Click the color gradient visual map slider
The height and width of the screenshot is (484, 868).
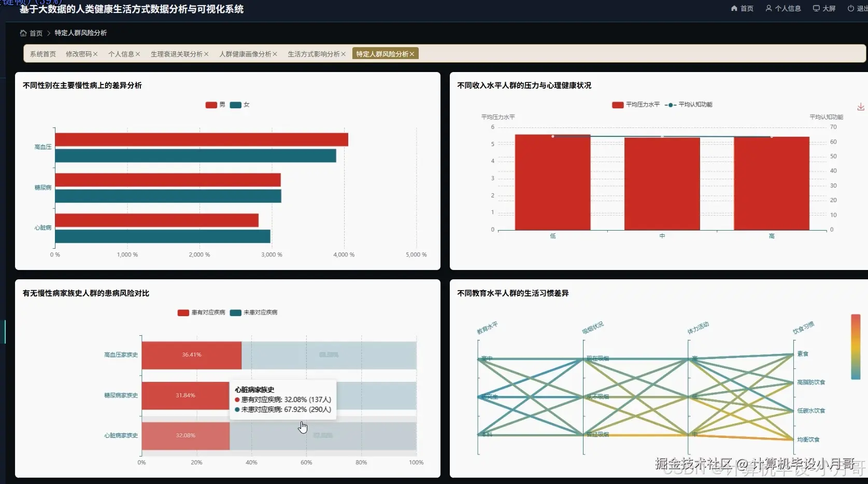[x=856, y=347]
